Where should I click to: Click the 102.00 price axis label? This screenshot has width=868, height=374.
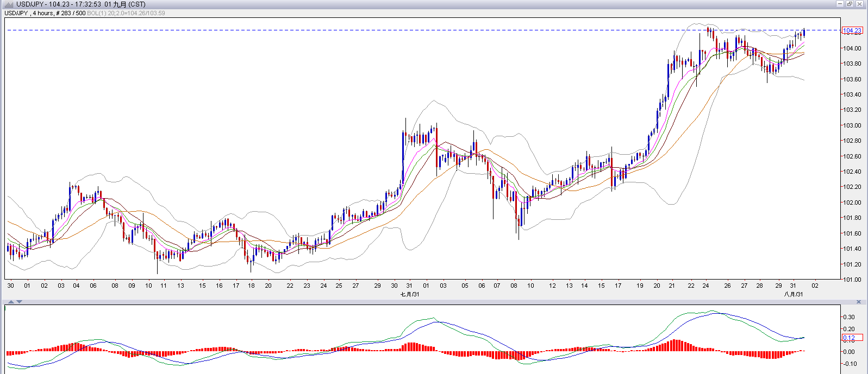(x=852, y=202)
